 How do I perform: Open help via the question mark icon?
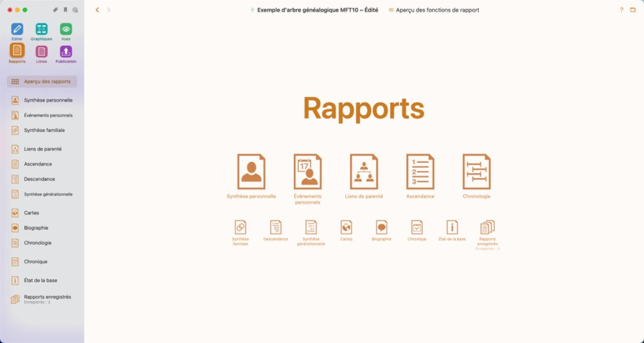pyautogui.click(x=621, y=10)
